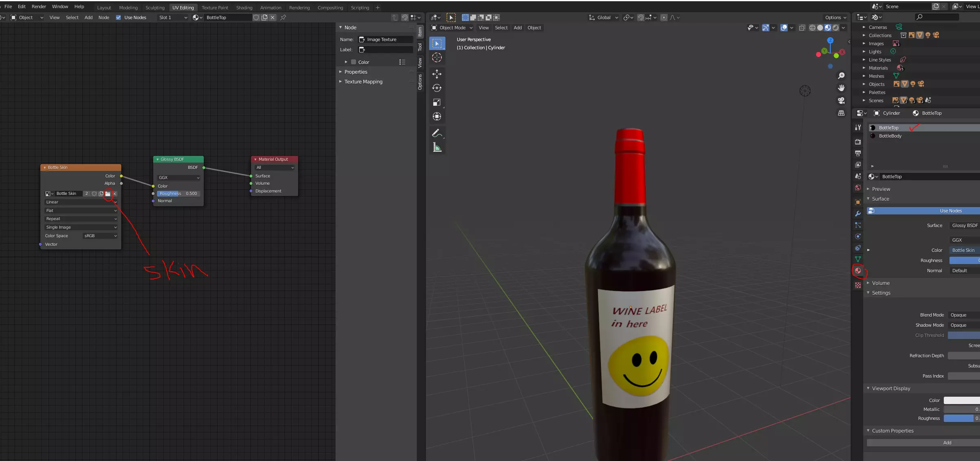The image size is (980, 461).
Task: Open the Window menu
Action: point(60,7)
